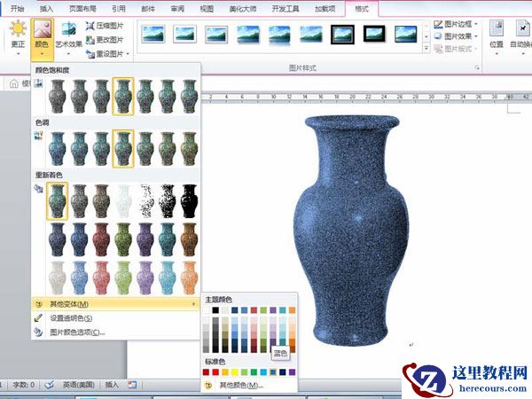Image resolution: width=532 pixels, height=399 pixels.
Task: Apply light green recolor vase
Action: coord(123,278)
